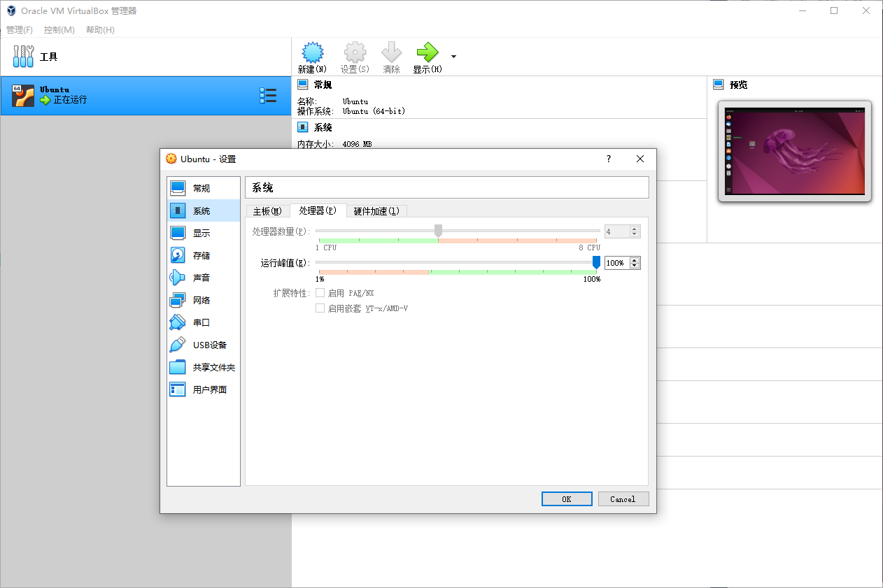Image resolution: width=883 pixels, height=588 pixels.
Task: Open the Machine (控制) menu
Action: pyautogui.click(x=59, y=30)
